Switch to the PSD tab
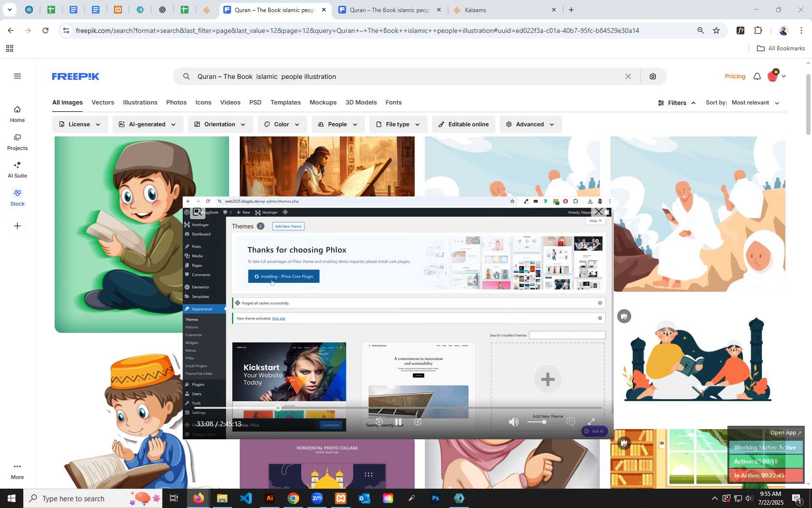This screenshot has height=508, width=812. [255, 103]
